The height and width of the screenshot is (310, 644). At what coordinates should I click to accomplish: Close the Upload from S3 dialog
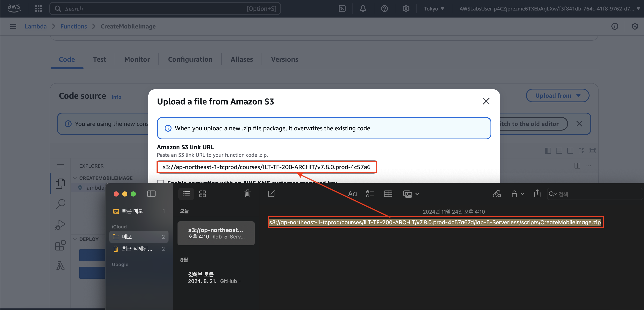(x=486, y=101)
